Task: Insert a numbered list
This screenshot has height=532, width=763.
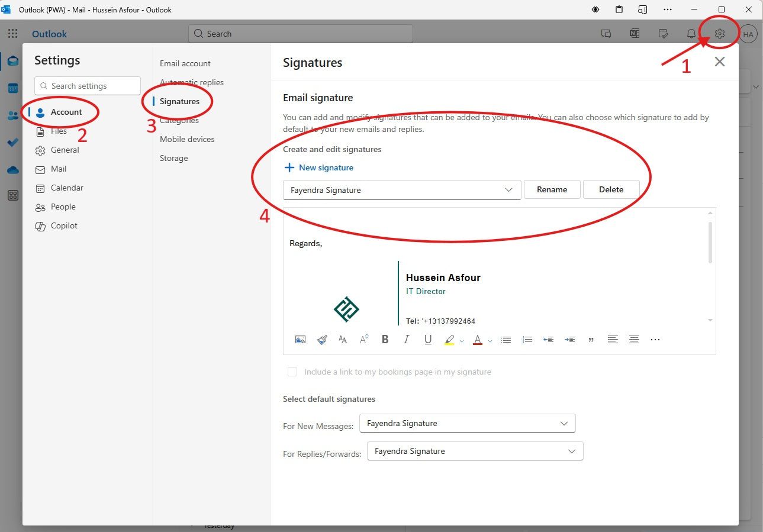Action: pyautogui.click(x=527, y=340)
